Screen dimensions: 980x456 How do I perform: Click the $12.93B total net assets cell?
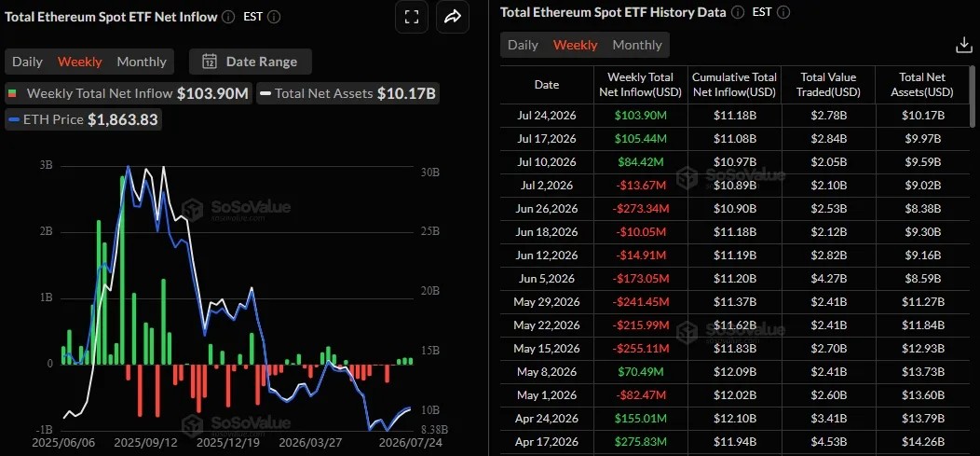click(x=922, y=349)
